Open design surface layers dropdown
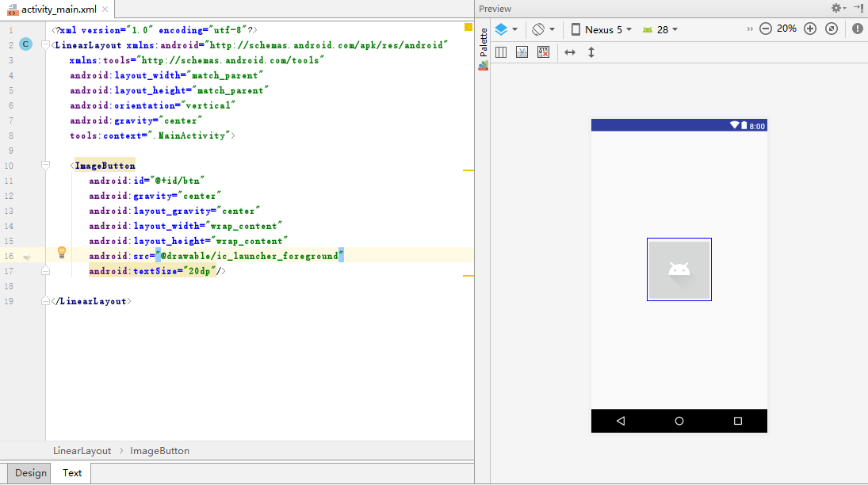The height and width of the screenshot is (485, 868). click(x=506, y=29)
